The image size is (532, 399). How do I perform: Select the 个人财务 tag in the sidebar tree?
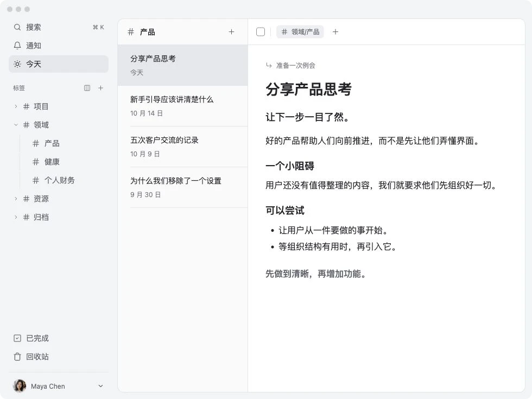click(x=60, y=180)
